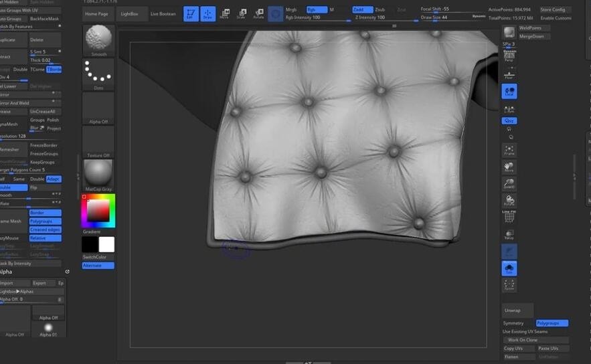The height and width of the screenshot is (364, 591).
Task: Click the MergeDown button
Action: coord(534,37)
